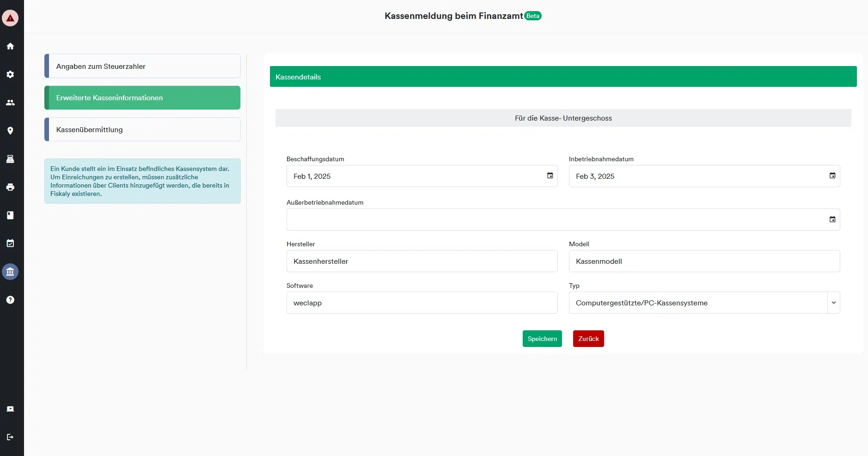868x456 pixels.
Task: Open Angaben zum Steuerzahler step
Action: pyautogui.click(x=142, y=66)
